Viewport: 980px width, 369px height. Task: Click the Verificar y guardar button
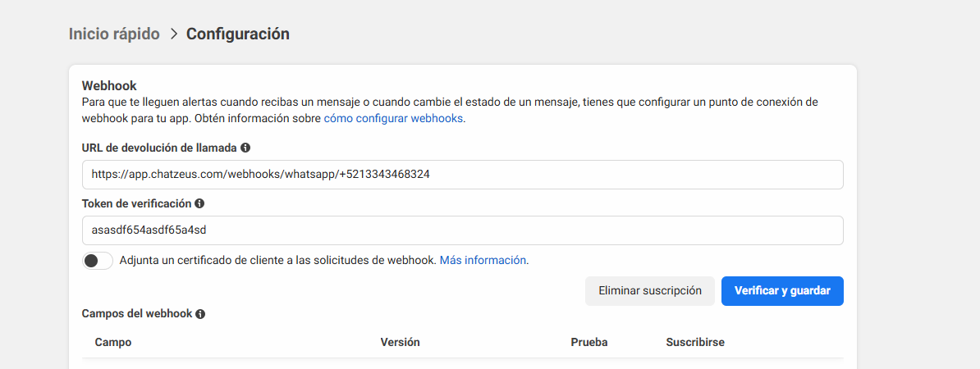pos(782,291)
